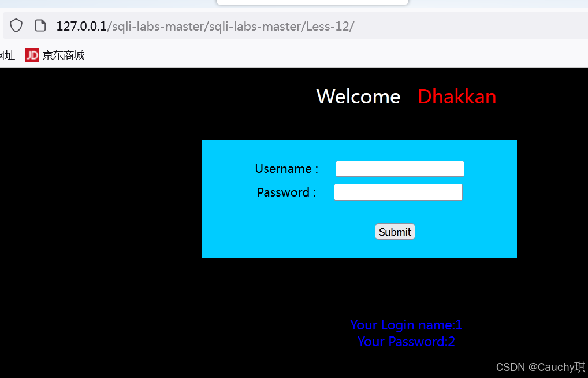The height and width of the screenshot is (378, 588).
Task: Open the partially visible 网址 bookmark
Action: [7, 55]
